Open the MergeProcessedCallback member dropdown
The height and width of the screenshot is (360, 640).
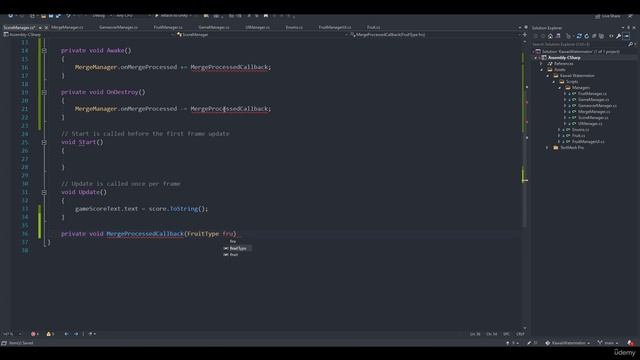435,35
